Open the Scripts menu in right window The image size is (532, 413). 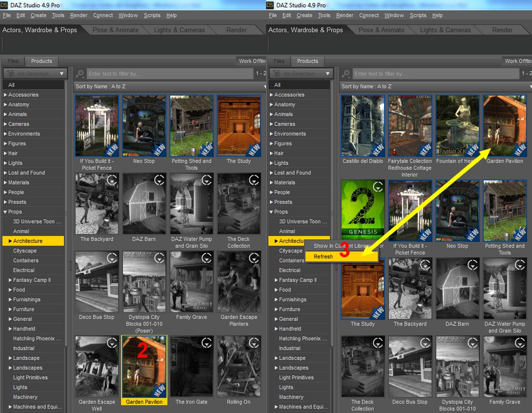pos(418,15)
